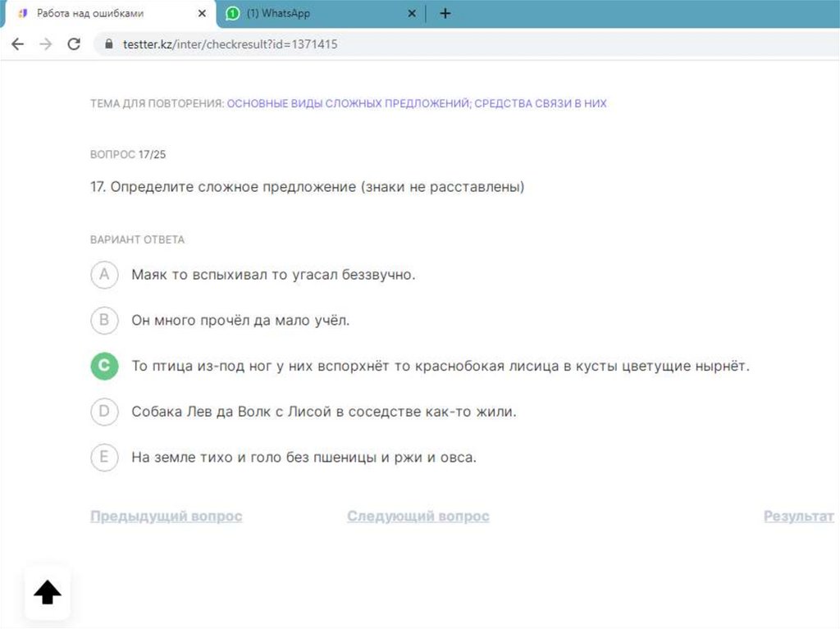840x629 pixels.
Task: Click the Работа над ошибками tab favicon
Action: (22, 13)
